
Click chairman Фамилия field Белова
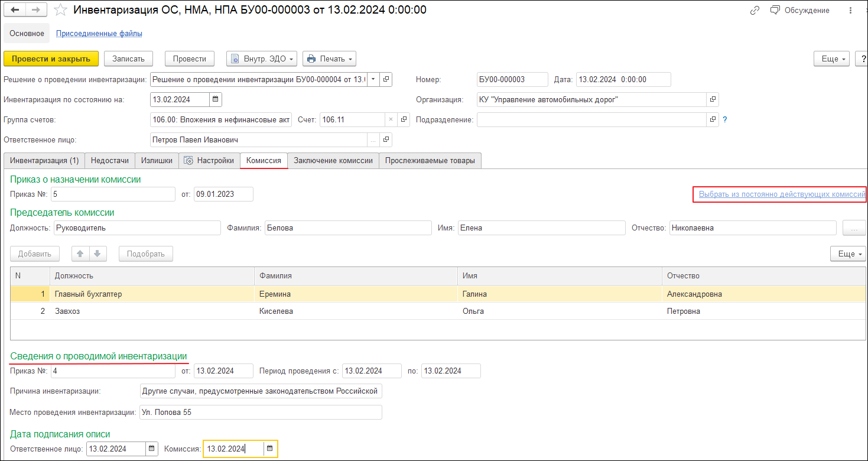click(x=347, y=228)
